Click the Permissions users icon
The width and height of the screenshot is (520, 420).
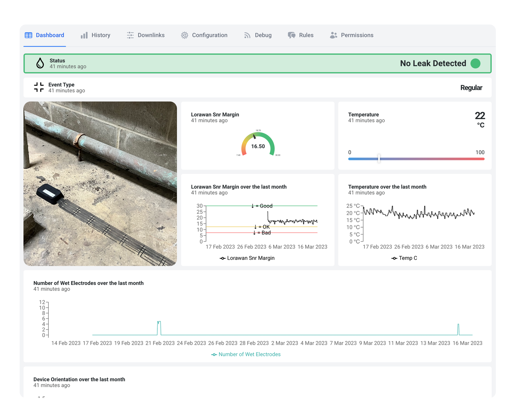334,35
